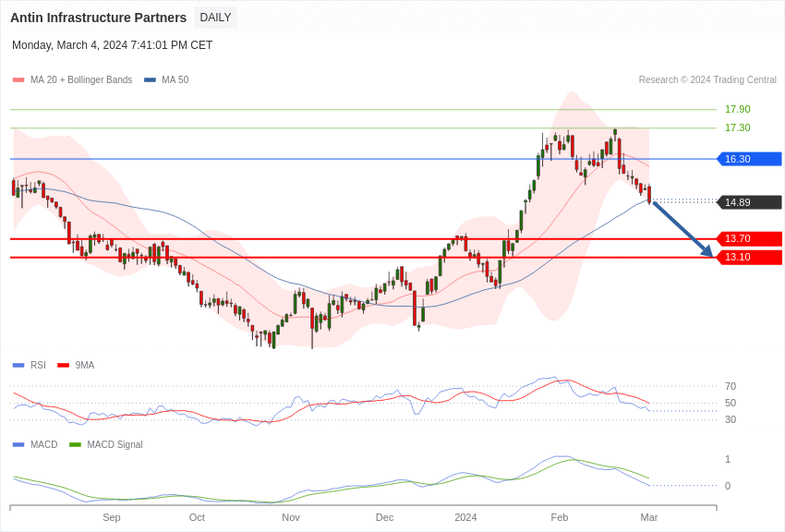Select the dark 14.89 current price tag

749,202
